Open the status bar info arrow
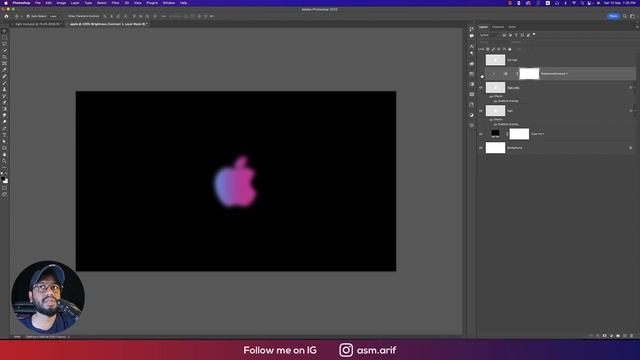The width and height of the screenshot is (640, 360). tap(69, 337)
